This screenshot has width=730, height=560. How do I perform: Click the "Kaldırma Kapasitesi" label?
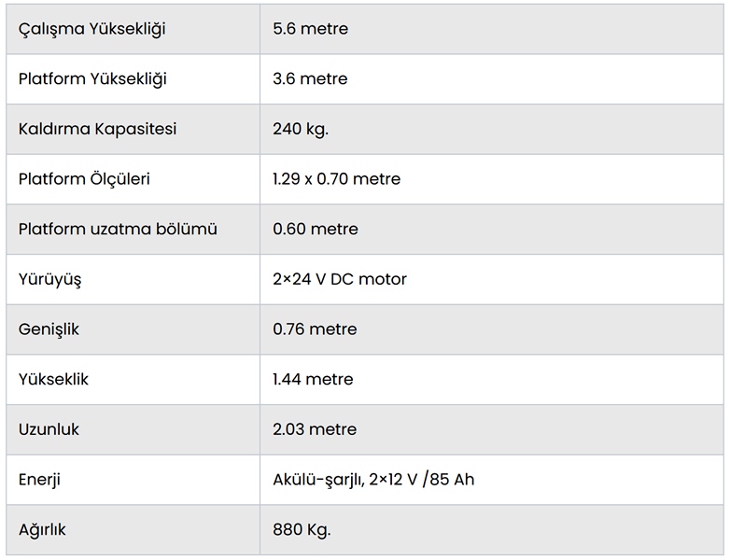97,129
